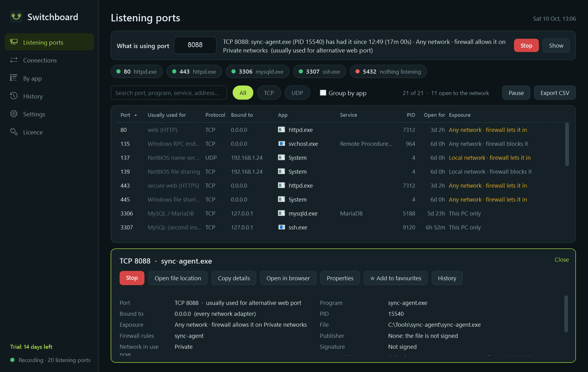This screenshot has height=372, width=588.
Task: Click the Licence key icon
Action: click(x=14, y=132)
